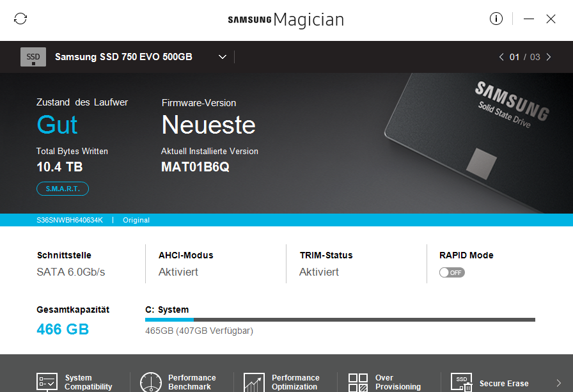Click the refresh icon at top left
This screenshot has width=573, height=392.
20,19
